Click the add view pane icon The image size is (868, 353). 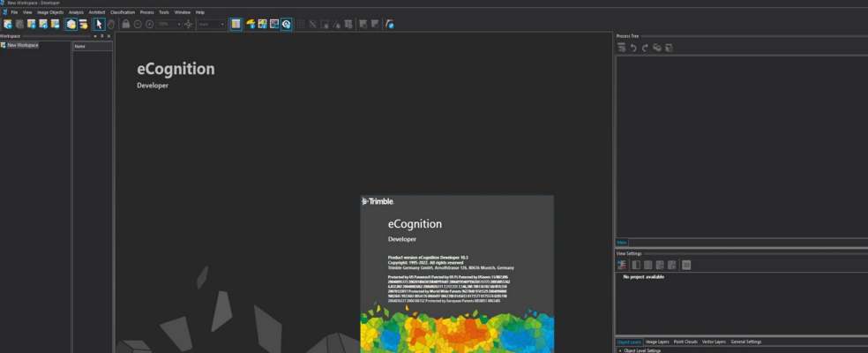point(671,265)
